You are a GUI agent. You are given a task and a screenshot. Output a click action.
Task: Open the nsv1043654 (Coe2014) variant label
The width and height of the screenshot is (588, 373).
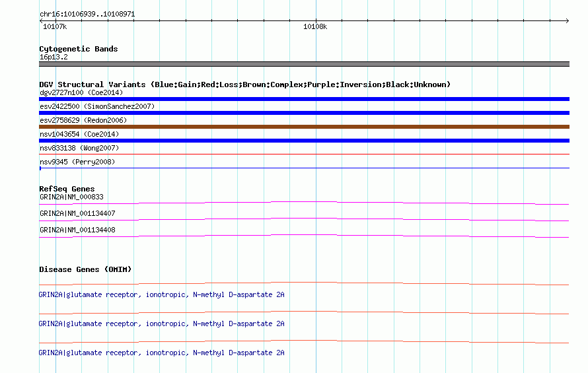point(79,134)
